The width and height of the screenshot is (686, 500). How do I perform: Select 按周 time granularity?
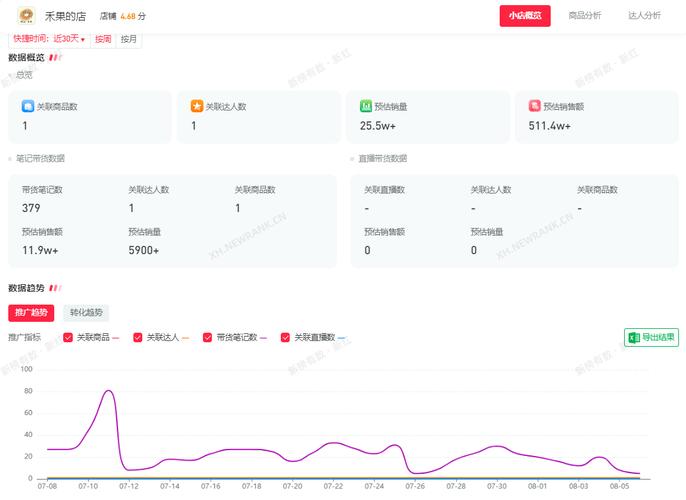(x=103, y=40)
